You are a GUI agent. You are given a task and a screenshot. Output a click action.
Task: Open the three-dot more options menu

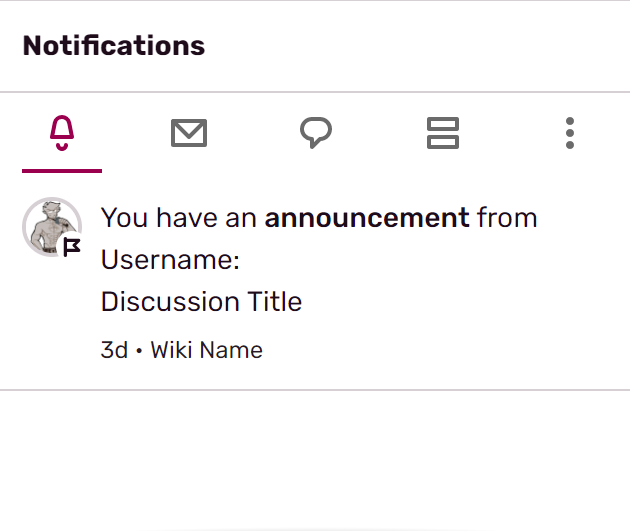[569, 133]
